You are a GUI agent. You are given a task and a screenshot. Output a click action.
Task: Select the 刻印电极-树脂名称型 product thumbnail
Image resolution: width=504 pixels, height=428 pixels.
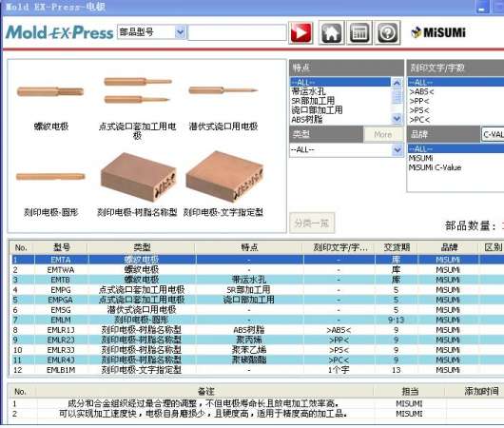(x=138, y=177)
